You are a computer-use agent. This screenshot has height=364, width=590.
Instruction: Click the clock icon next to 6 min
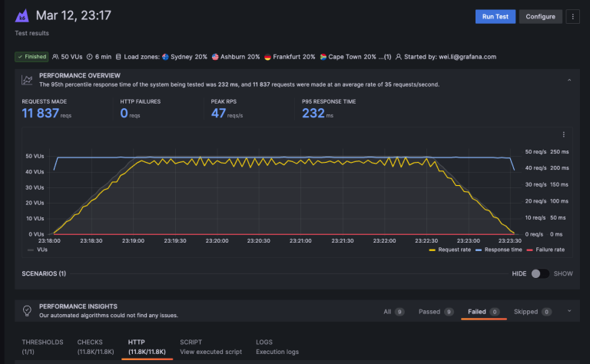[x=90, y=57]
